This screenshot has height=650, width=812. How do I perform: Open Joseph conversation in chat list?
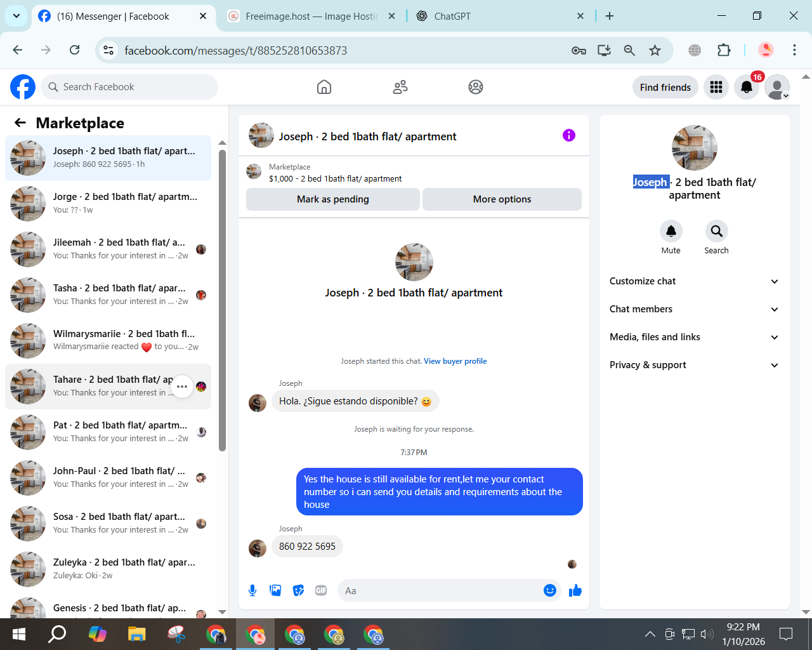108,157
